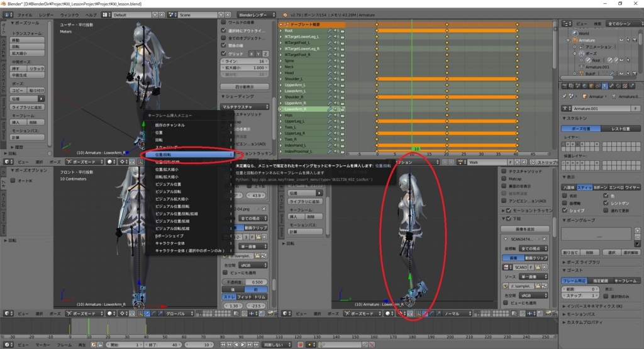The width and height of the screenshot is (644, 349).
Task: Choose キャラクター全体 in keyframe insert menu
Action: click(189, 243)
